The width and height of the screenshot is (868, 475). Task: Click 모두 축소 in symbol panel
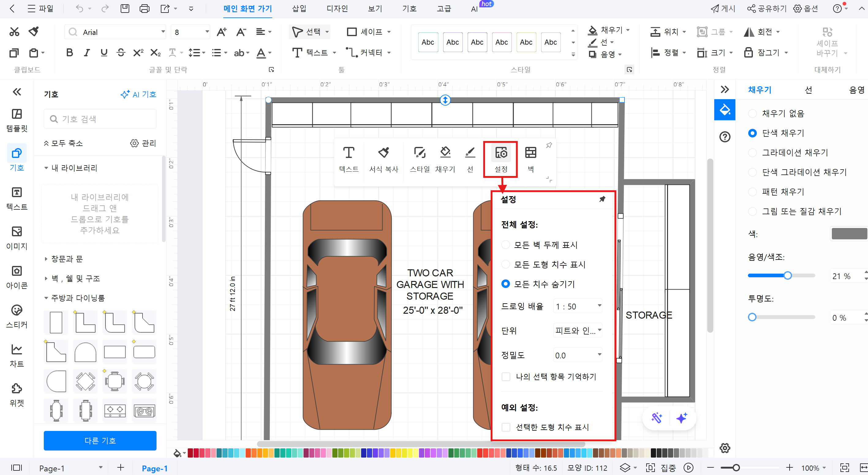(x=63, y=143)
